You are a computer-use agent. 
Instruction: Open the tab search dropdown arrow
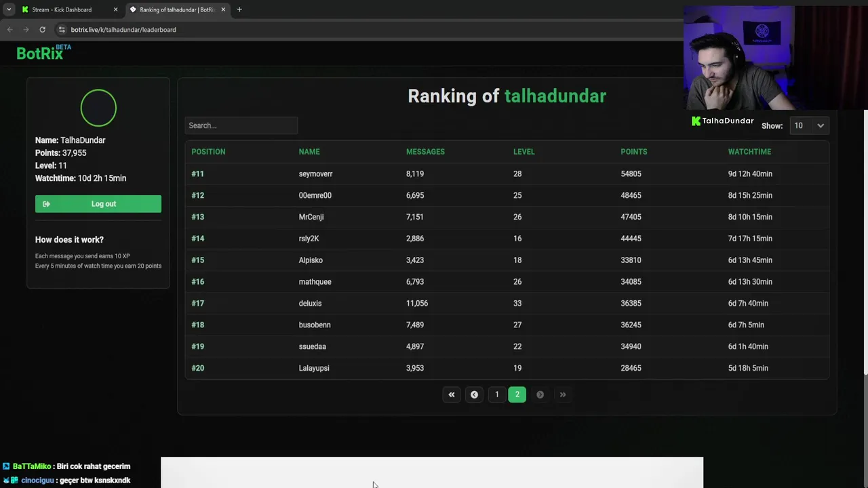pyautogui.click(x=9, y=9)
